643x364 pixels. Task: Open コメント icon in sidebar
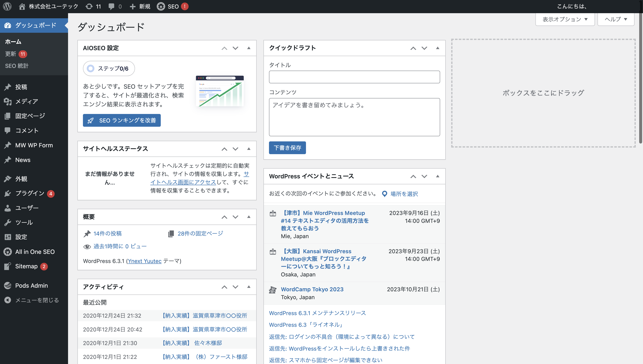point(8,131)
